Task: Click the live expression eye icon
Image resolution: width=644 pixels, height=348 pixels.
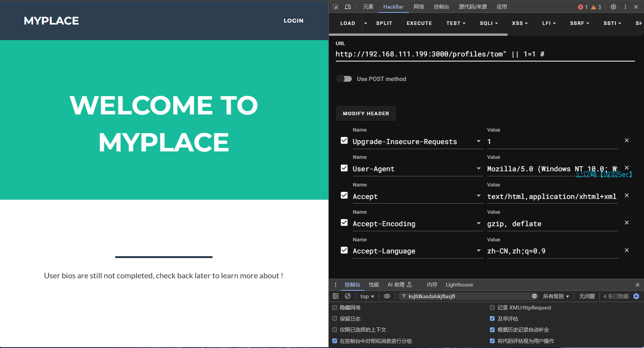Action: point(387,296)
